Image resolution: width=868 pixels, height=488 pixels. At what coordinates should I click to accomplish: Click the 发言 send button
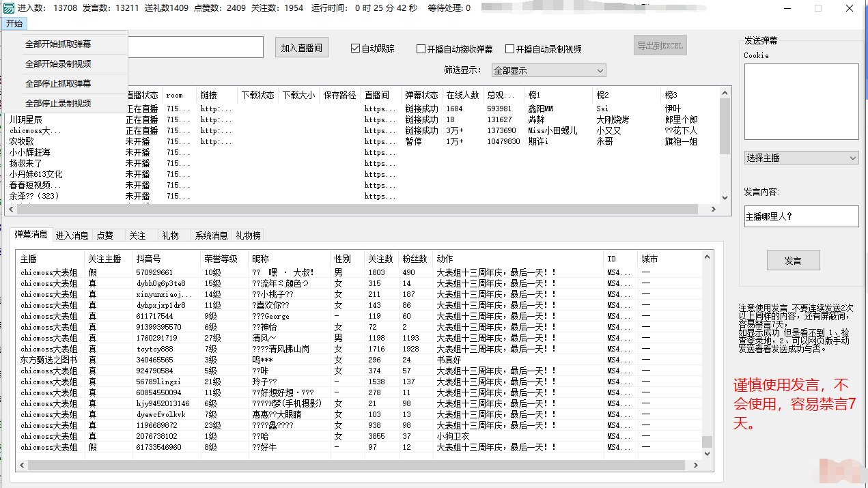click(793, 260)
